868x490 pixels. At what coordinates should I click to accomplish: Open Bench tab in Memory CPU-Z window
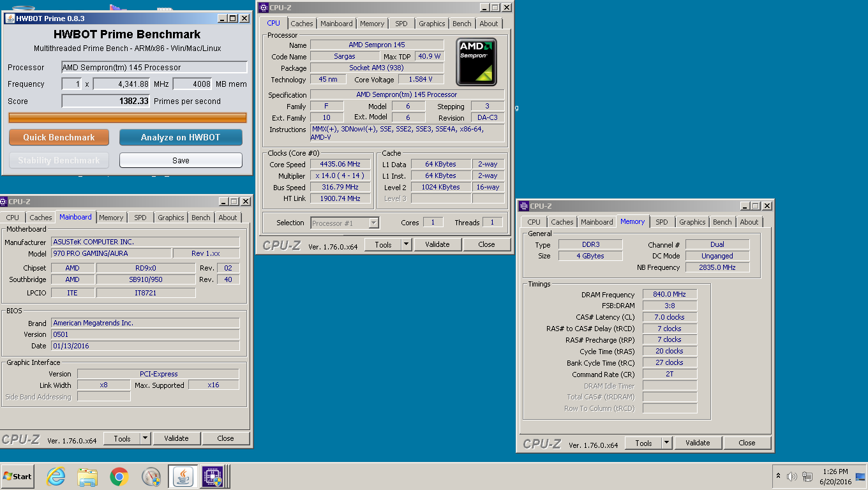[722, 222]
